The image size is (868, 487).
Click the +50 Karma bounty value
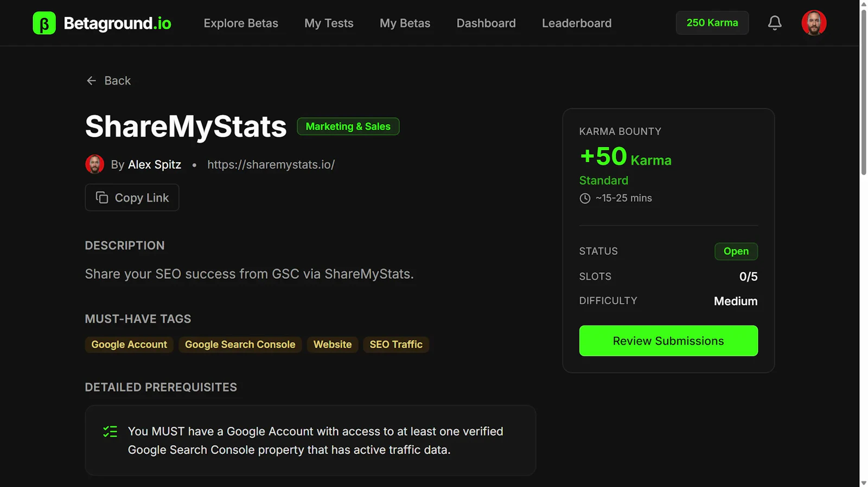[626, 157]
